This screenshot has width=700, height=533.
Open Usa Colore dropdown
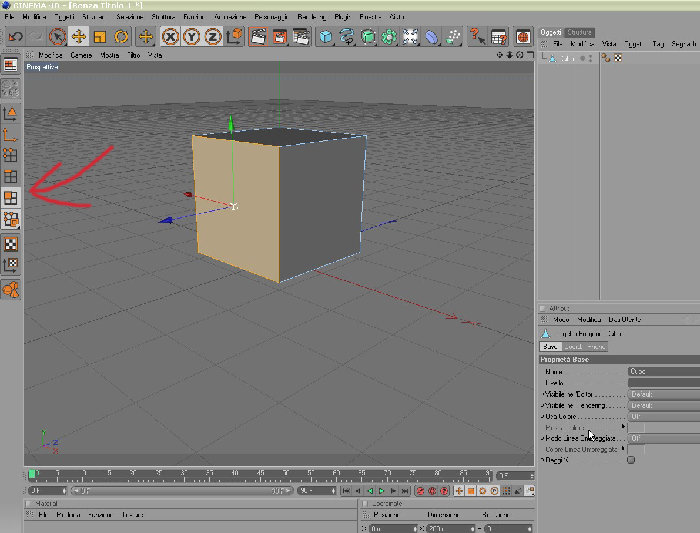(x=664, y=416)
